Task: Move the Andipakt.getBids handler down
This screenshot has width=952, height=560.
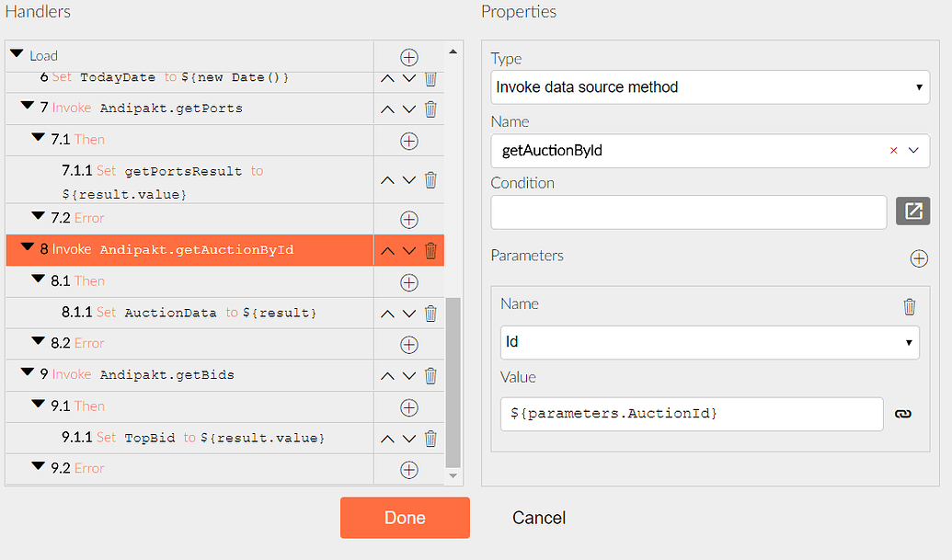Action: pos(409,375)
